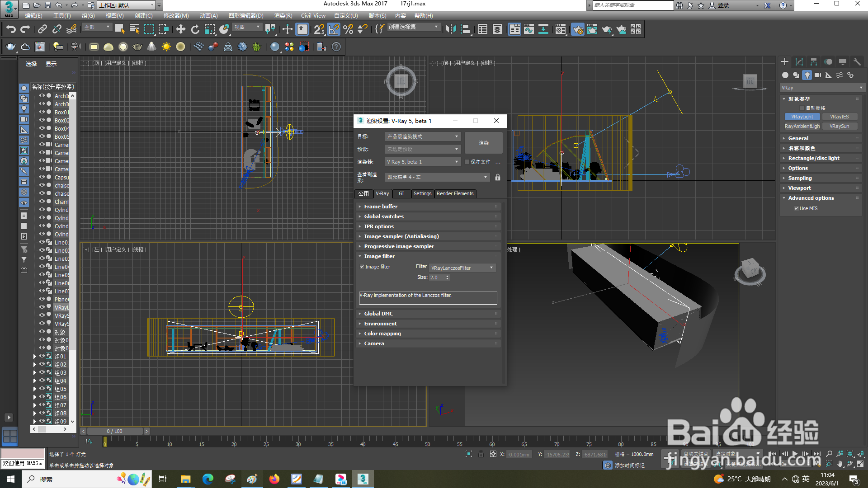Expand the 组05 tree node
Image resolution: width=868 pixels, height=489 pixels.
coord(35,389)
